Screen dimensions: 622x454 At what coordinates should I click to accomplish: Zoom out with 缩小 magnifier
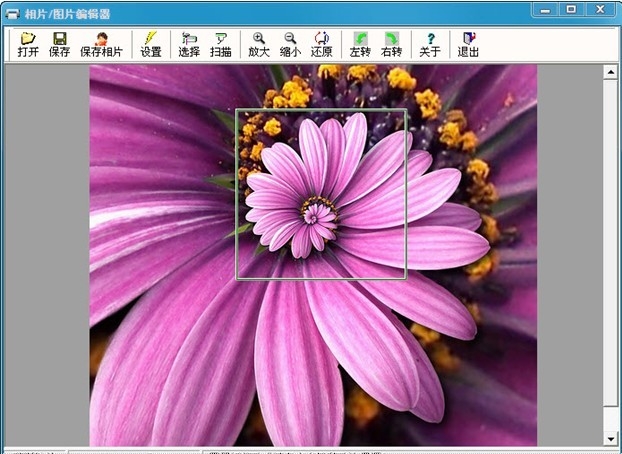tap(290, 44)
